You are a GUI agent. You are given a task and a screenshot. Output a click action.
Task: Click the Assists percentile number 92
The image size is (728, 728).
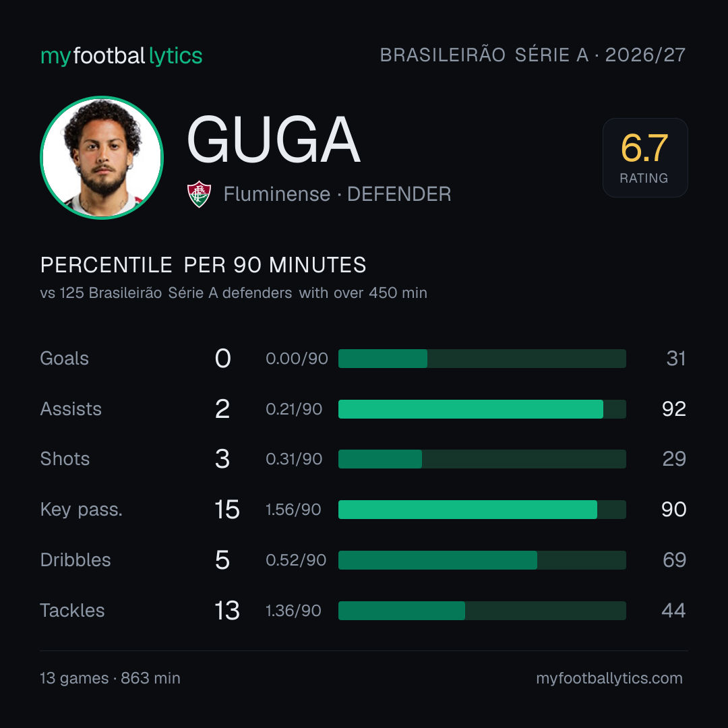point(673,409)
